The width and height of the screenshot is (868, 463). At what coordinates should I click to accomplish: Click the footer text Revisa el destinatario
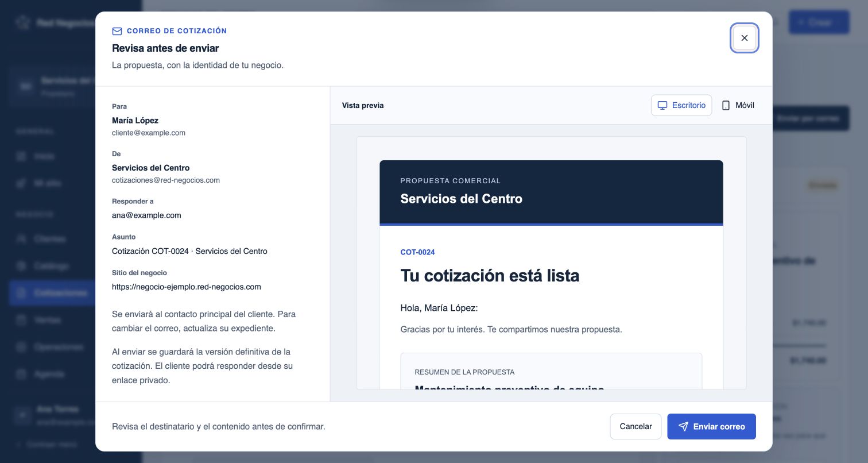(x=219, y=427)
